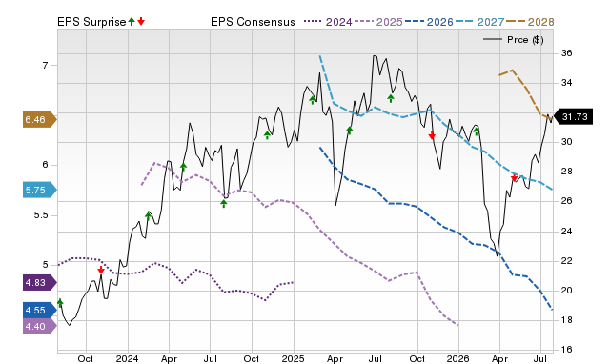Image resolution: width=610 pixels, height=364 pixels.
Task: Select the November 2025 red EPS miss arrow
Action: pyautogui.click(x=432, y=135)
